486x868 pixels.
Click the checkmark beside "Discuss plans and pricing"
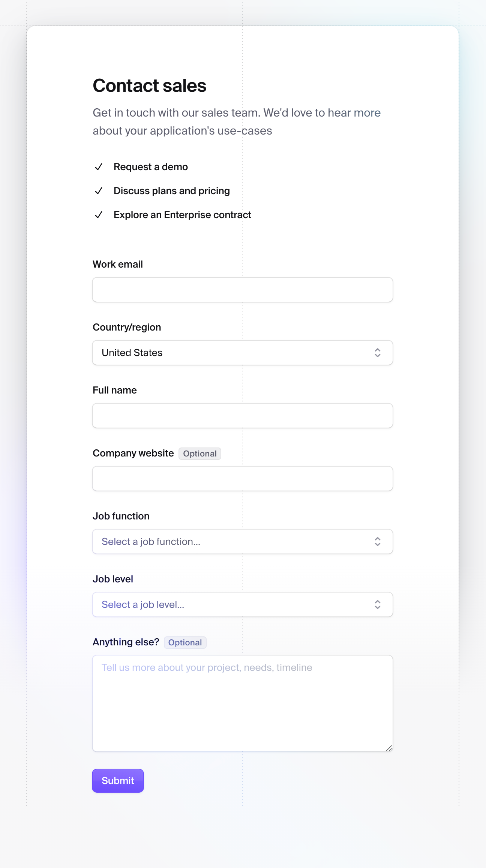[x=99, y=191]
